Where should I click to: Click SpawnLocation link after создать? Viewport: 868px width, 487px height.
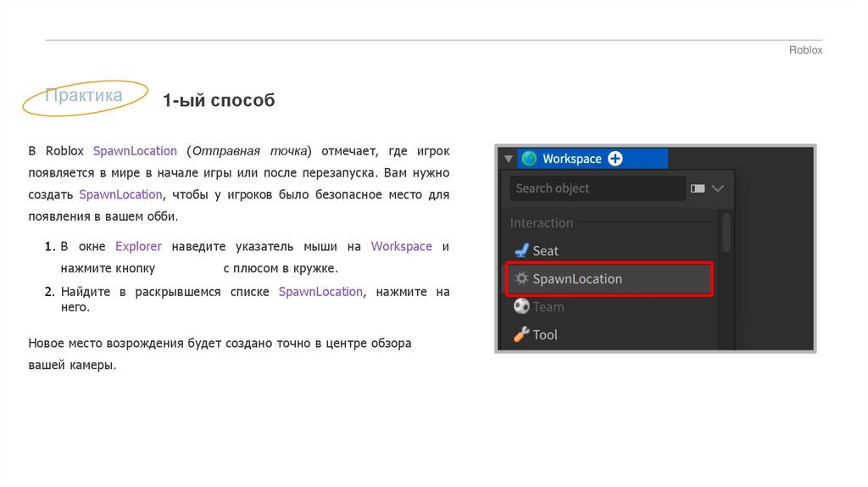coord(120,194)
